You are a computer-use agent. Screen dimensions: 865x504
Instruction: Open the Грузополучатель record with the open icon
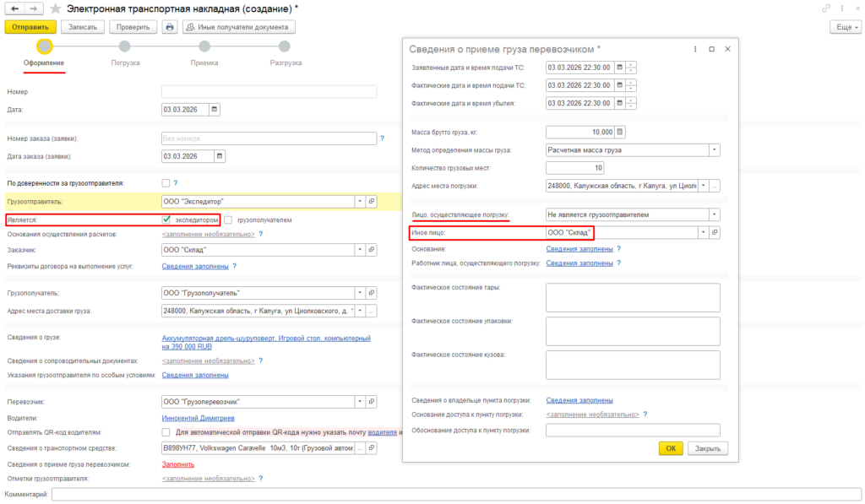click(x=372, y=293)
